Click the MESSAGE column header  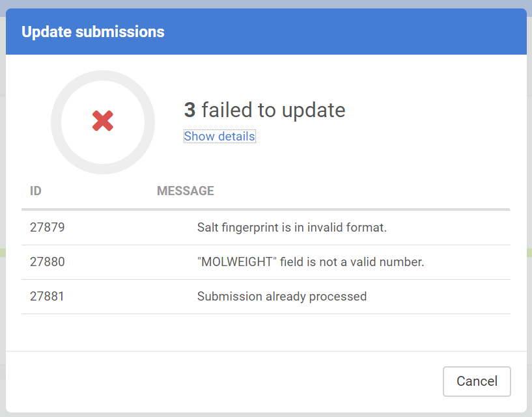[x=186, y=191]
